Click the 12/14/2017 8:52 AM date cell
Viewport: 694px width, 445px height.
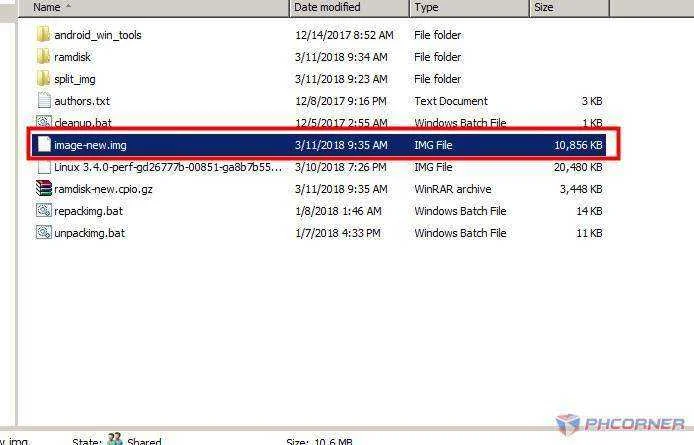pos(344,35)
